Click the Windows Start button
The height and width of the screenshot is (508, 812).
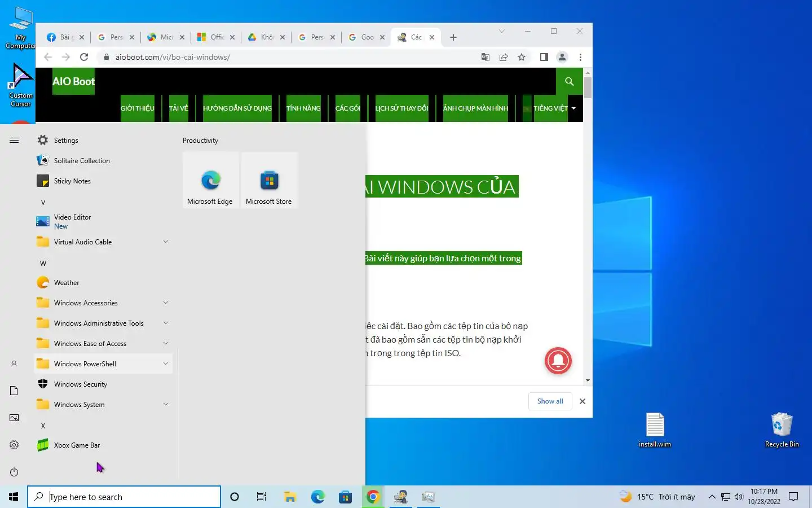(x=14, y=497)
